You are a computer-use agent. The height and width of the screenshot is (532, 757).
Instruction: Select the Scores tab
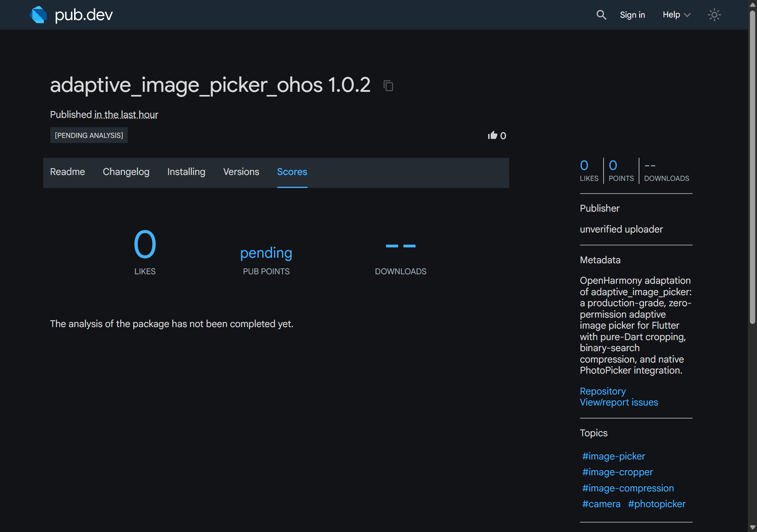[x=292, y=172]
